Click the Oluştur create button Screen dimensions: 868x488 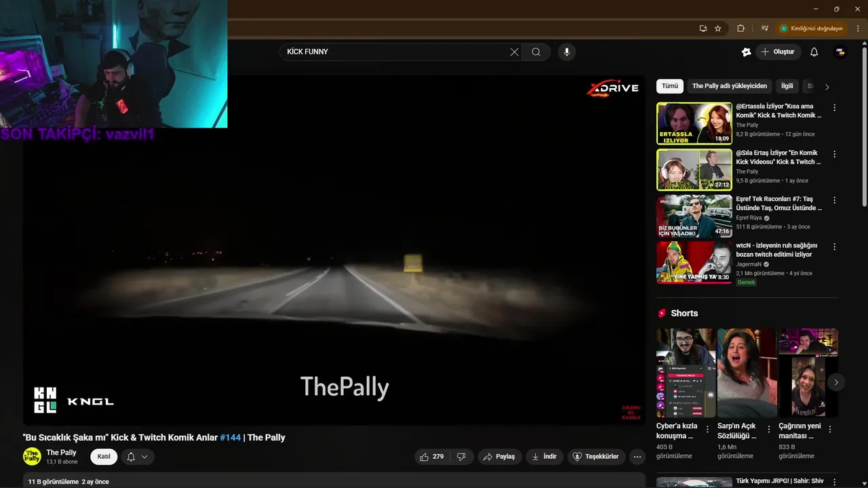(778, 52)
